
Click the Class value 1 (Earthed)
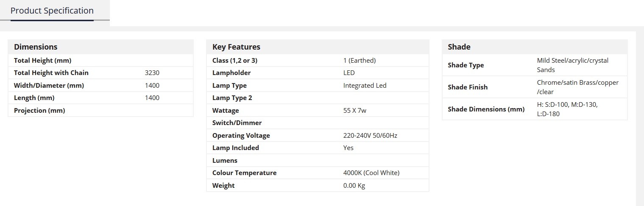click(x=360, y=61)
